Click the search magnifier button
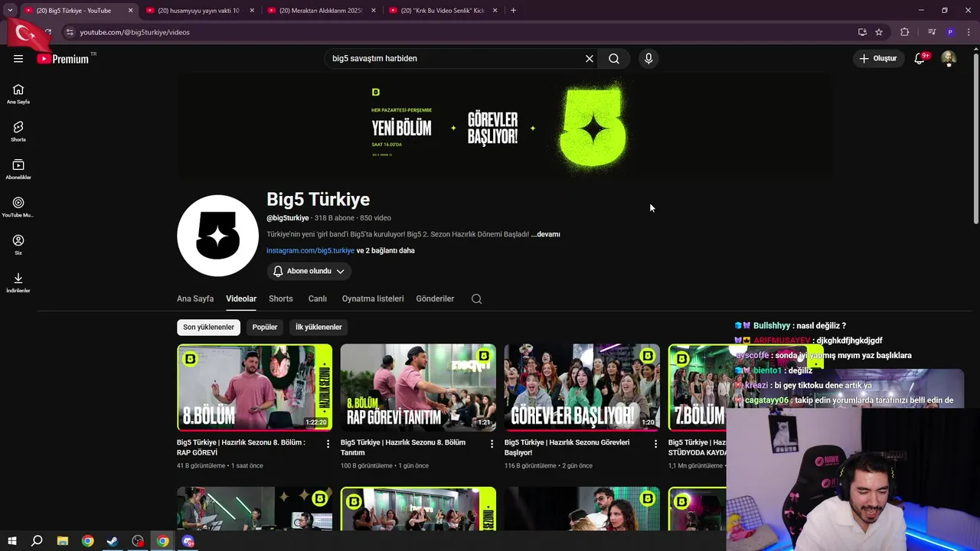This screenshot has height=551, width=980. click(x=614, y=58)
